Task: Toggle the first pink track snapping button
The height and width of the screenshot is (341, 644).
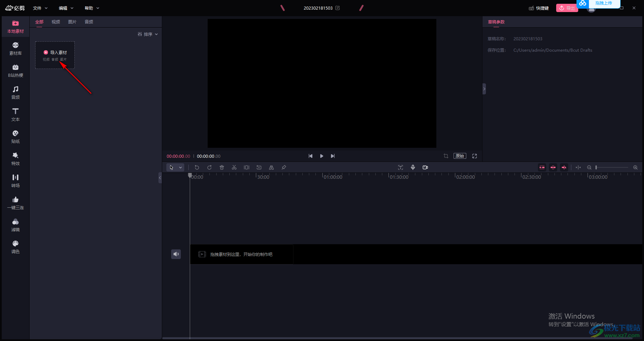Action: pos(542,167)
